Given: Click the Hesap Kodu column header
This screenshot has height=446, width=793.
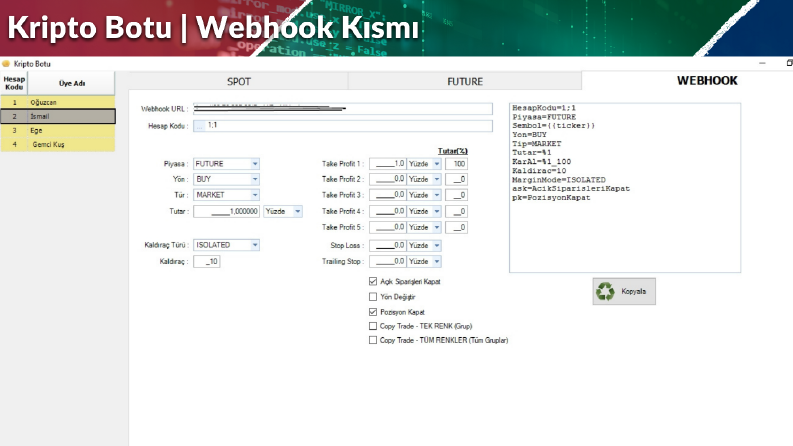Looking at the screenshot, I should pos(14,83).
